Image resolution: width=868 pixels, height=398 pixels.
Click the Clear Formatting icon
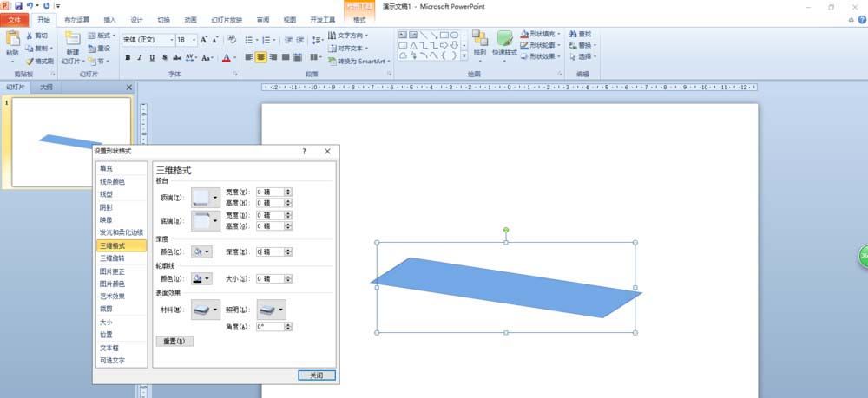click(x=232, y=40)
